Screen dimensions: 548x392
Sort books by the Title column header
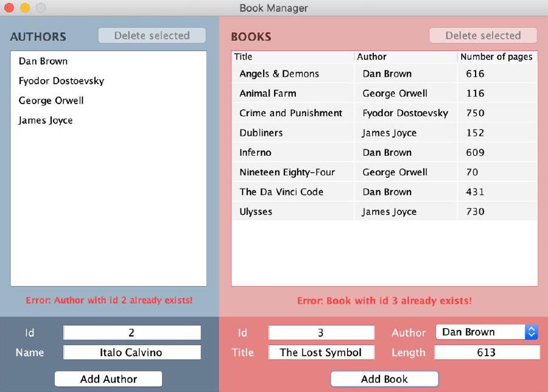(x=292, y=57)
